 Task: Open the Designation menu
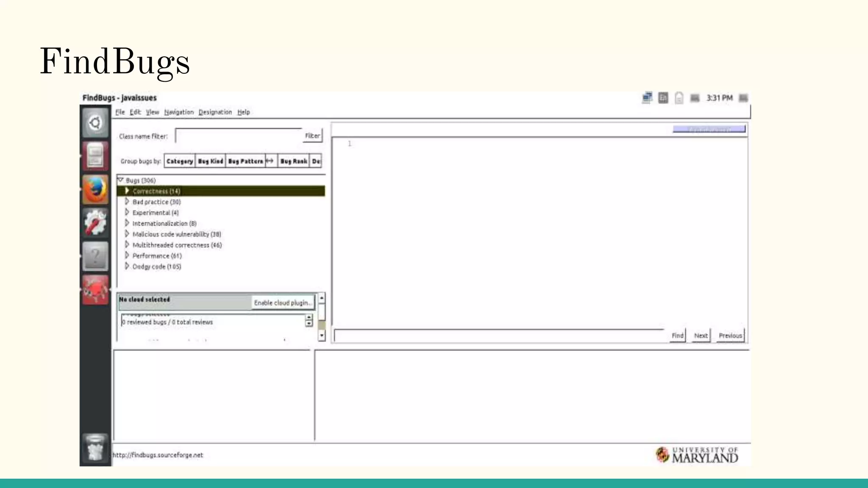tap(215, 112)
